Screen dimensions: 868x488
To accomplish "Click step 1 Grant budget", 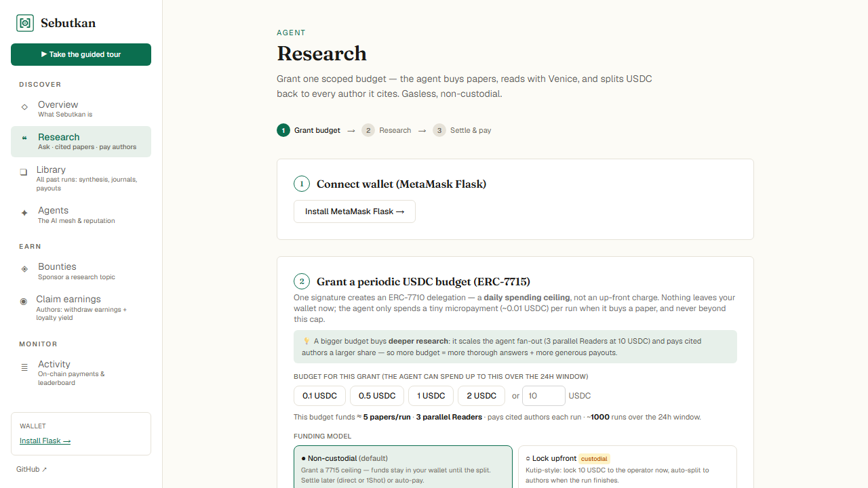I will [x=309, y=130].
